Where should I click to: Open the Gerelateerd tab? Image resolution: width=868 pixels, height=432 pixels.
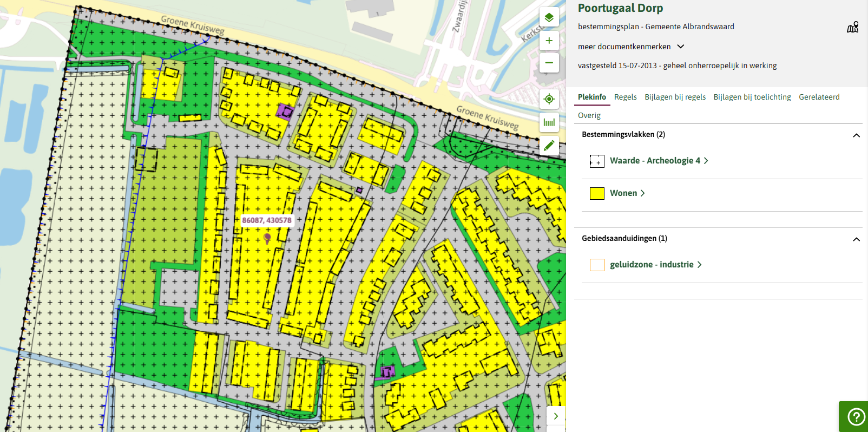819,97
